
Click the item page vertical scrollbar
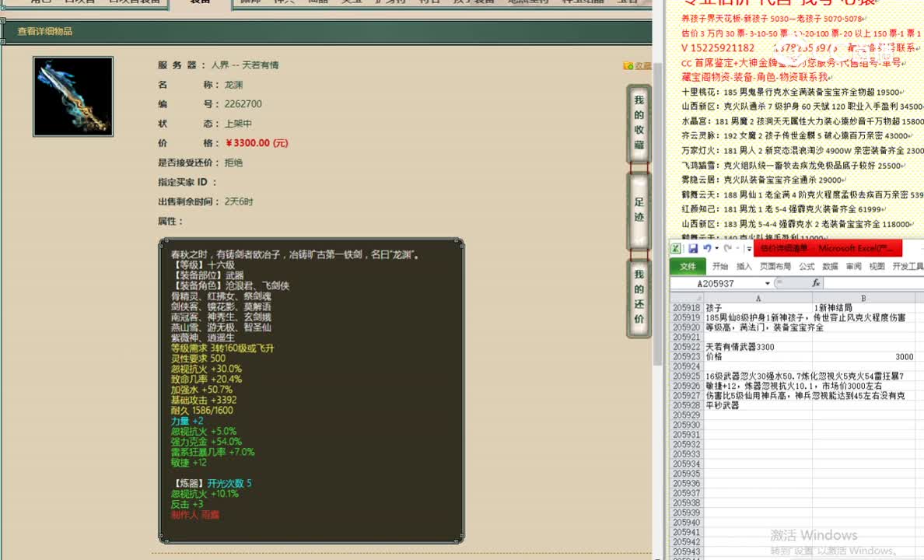(658, 212)
